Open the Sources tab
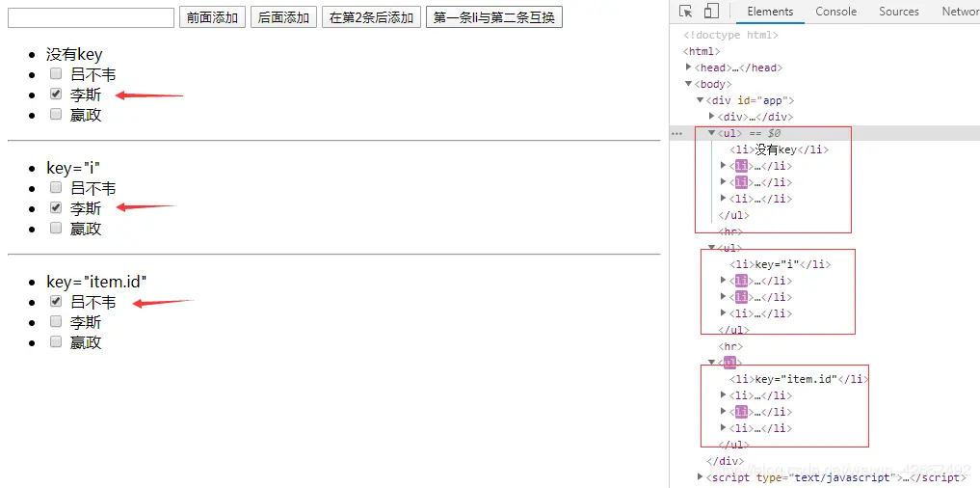Viewport: 980px width, 488px height. click(x=899, y=12)
